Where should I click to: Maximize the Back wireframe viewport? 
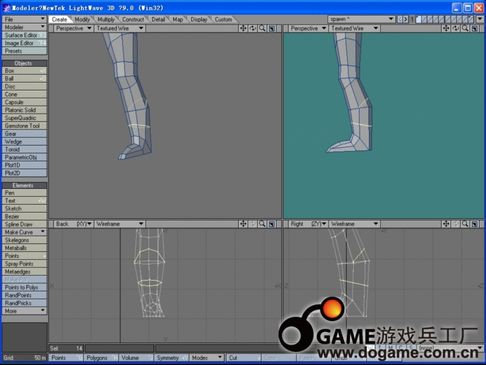pyautogui.click(x=272, y=224)
